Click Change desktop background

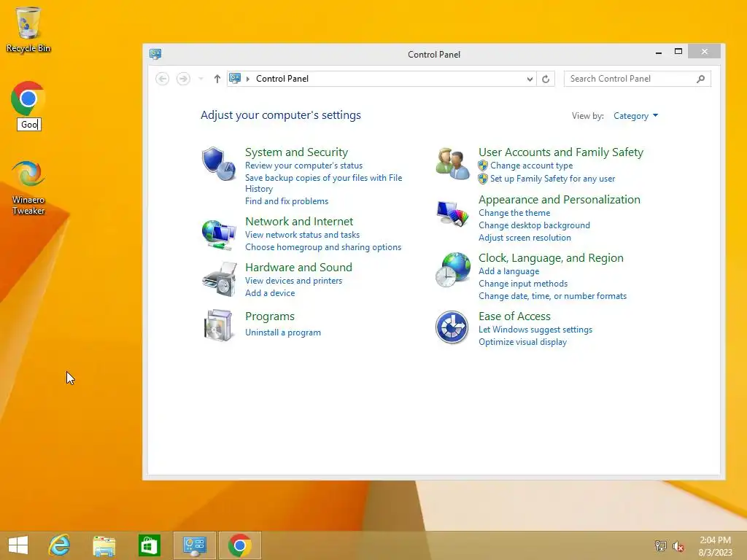[534, 225]
